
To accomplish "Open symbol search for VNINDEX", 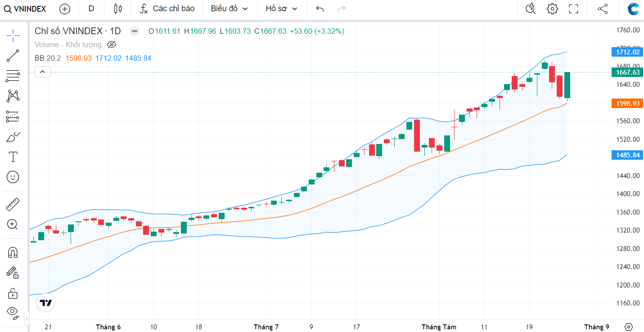I will [x=26, y=9].
